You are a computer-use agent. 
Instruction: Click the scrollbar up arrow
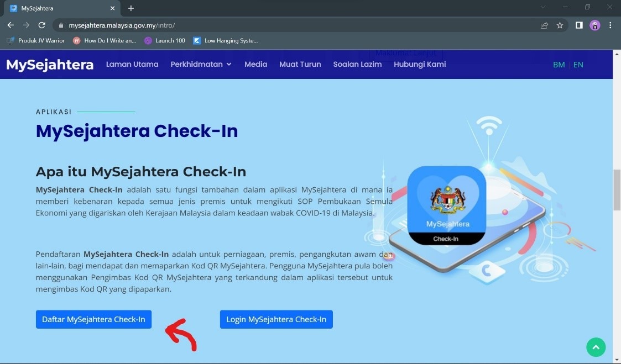coord(617,54)
